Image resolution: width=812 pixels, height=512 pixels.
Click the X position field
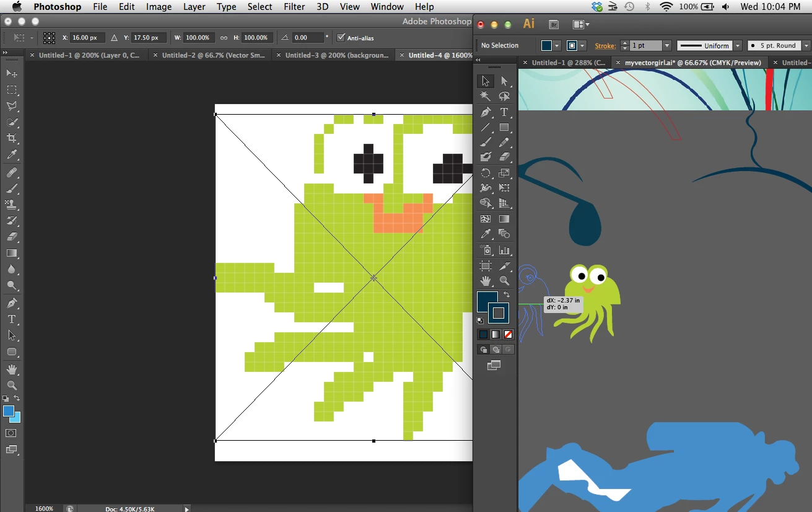[88, 38]
